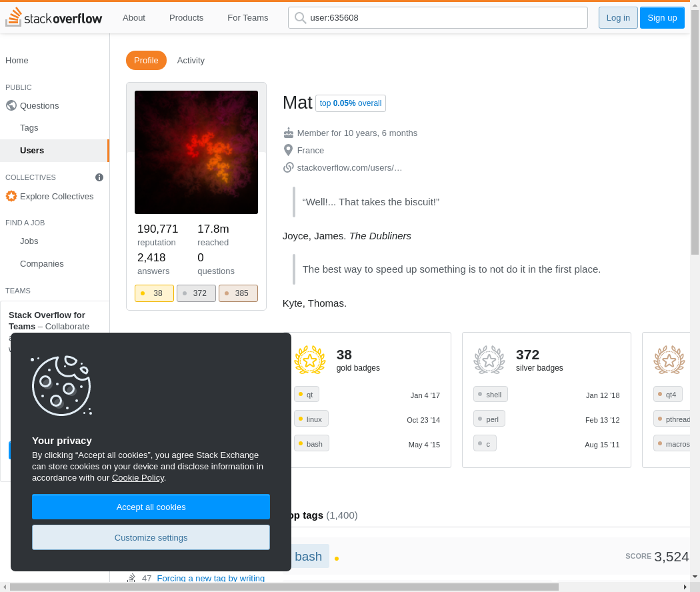
Task: Click the Collectives info icon
Action: click(x=99, y=177)
